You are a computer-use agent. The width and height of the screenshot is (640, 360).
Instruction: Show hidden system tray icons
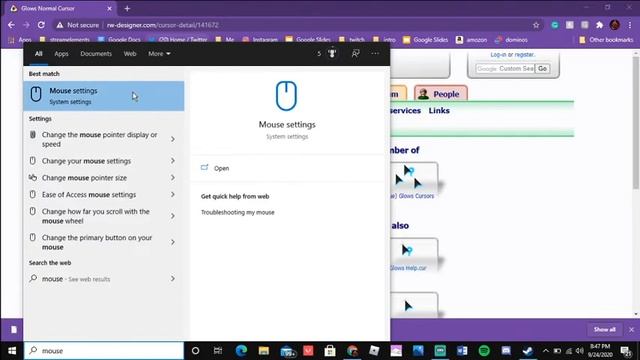[x=546, y=351]
